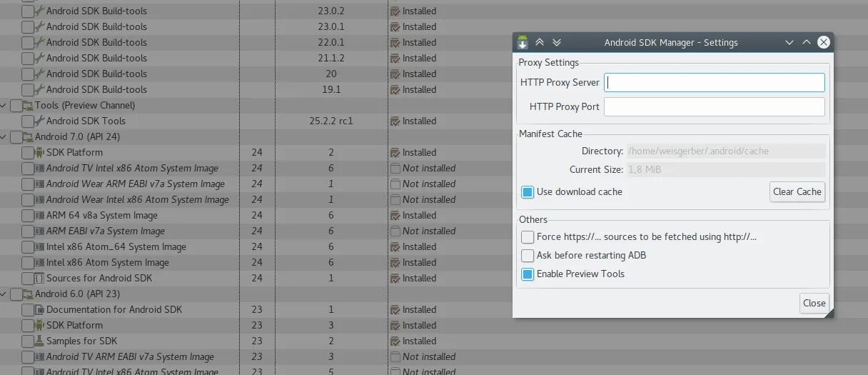
Task: Select the Android SDK Build-tools 20 row text
Action: pyautogui.click(x=96, y=74)
